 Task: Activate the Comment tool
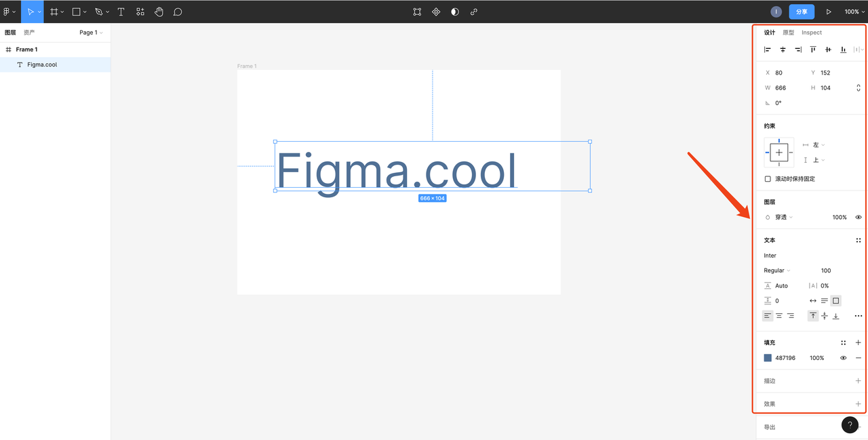click(178, 12)
